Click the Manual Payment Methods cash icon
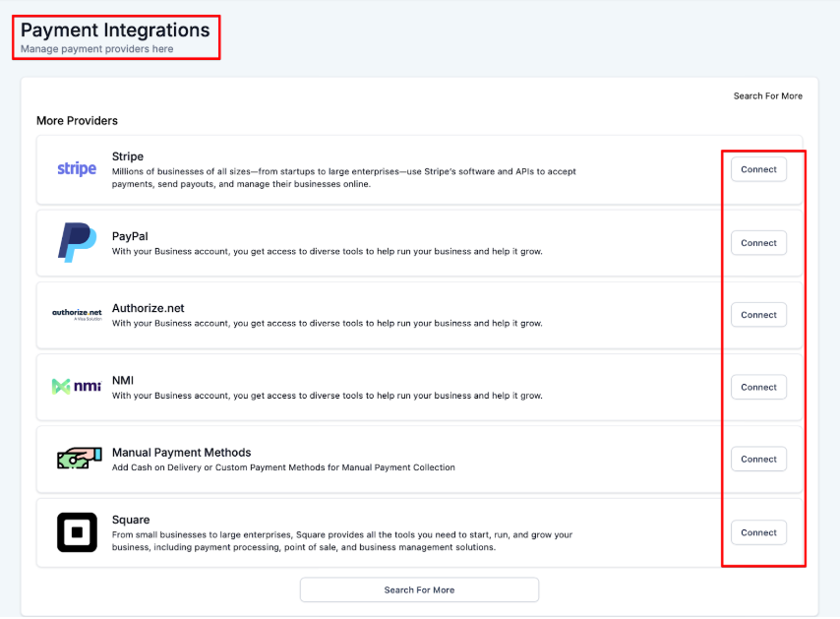The width and height of the screenshot is (840, 619). pyautogui.click(x=77, y=459)
